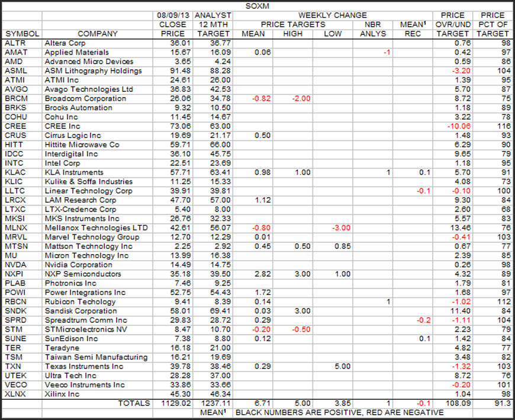Screen dimensions: 515x420
Task: Click the 73.06 close price for CREE
Action: pyautogui.click(x=181, y=126)
